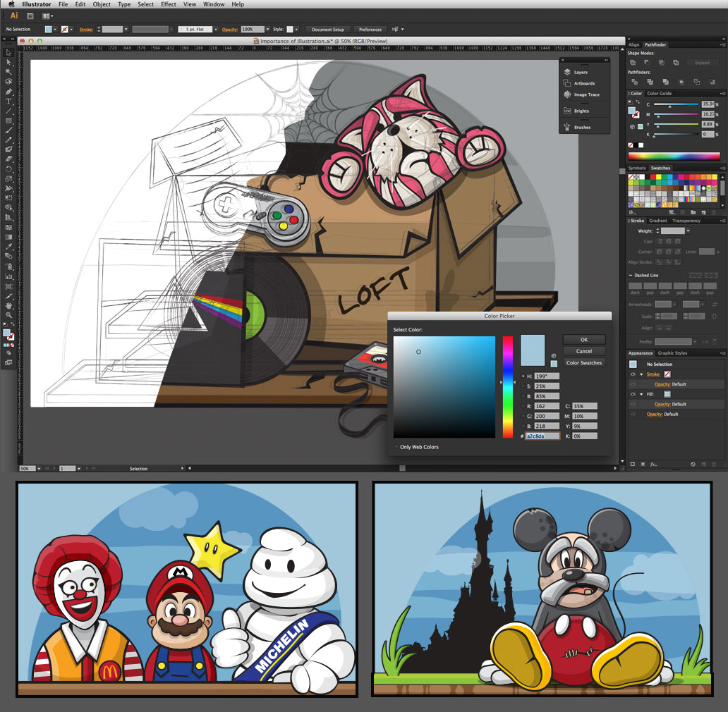Open the Stroke panel Weight dropdown
This screenshot has width=728, height=712.
(688, 231)
